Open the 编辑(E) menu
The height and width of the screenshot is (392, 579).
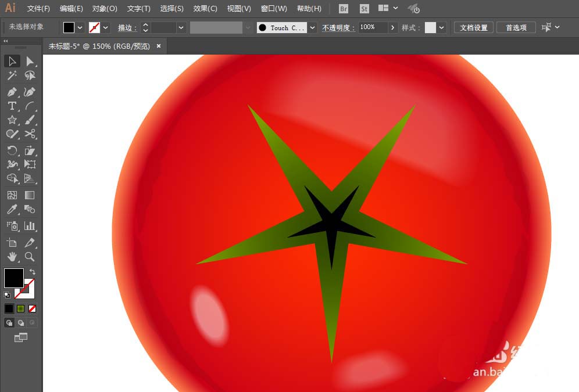[x=72, y=9]
